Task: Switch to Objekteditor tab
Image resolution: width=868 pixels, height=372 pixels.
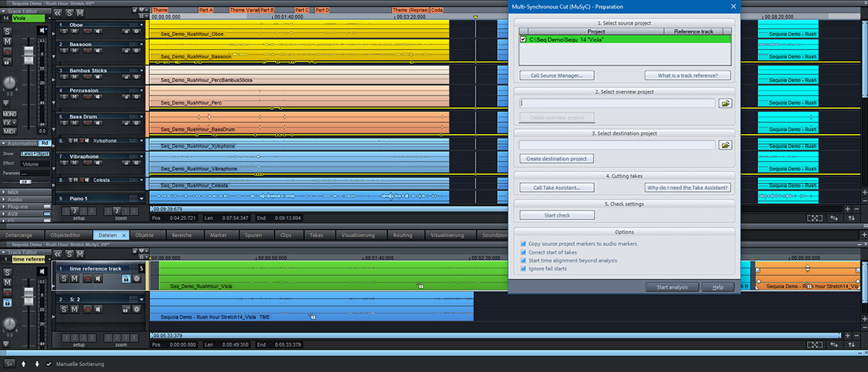Action: [66, 235]
